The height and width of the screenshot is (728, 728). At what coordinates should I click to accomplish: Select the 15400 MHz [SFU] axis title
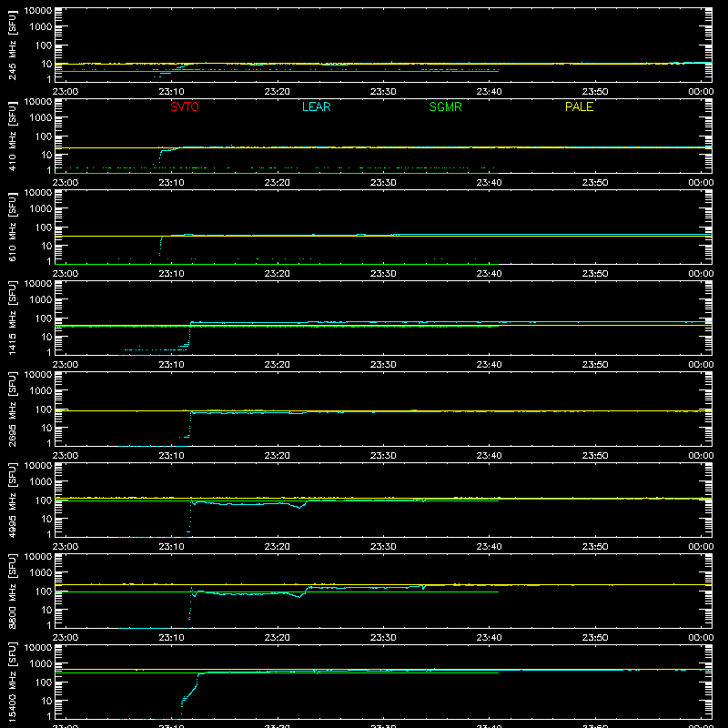coord(13,682)
